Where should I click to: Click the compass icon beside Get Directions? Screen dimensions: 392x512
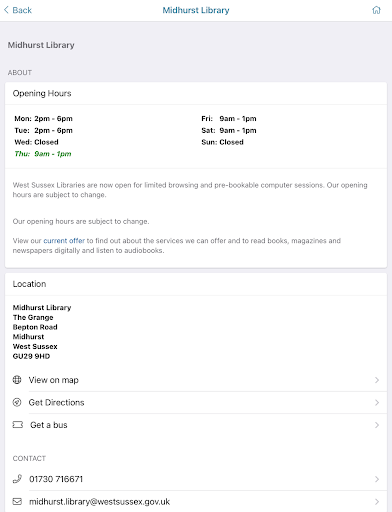[x=17, y=402]
